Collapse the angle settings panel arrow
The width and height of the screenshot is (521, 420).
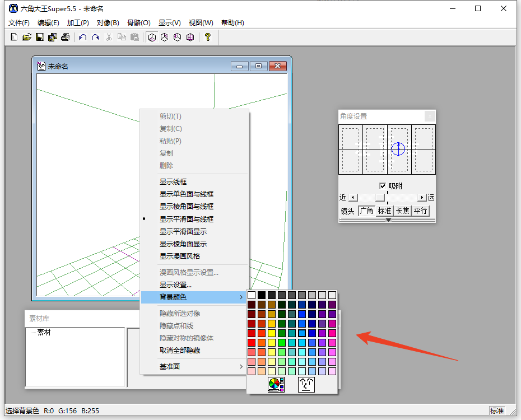(x=388, y=220)
